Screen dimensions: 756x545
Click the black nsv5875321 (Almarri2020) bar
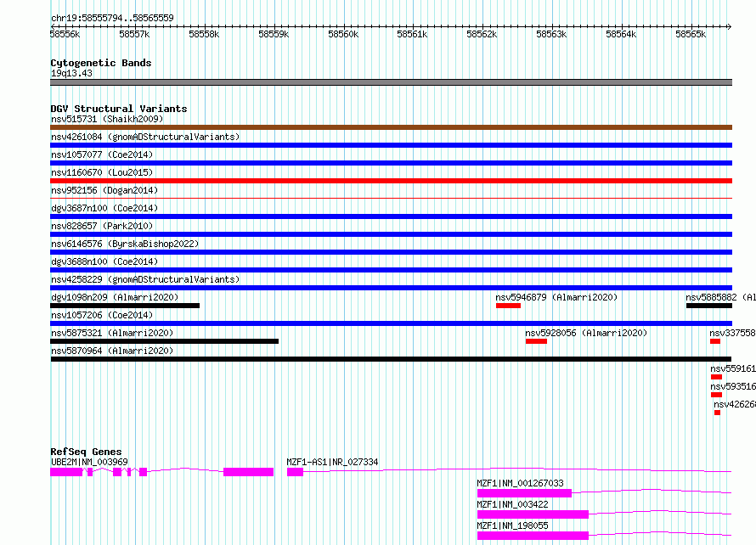(x=165, y=341)
